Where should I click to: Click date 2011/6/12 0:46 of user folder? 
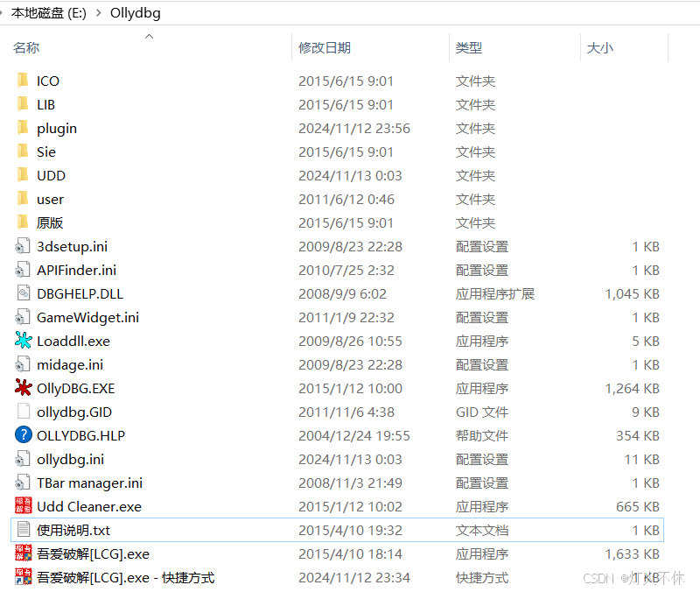click(x=346, y=200)
